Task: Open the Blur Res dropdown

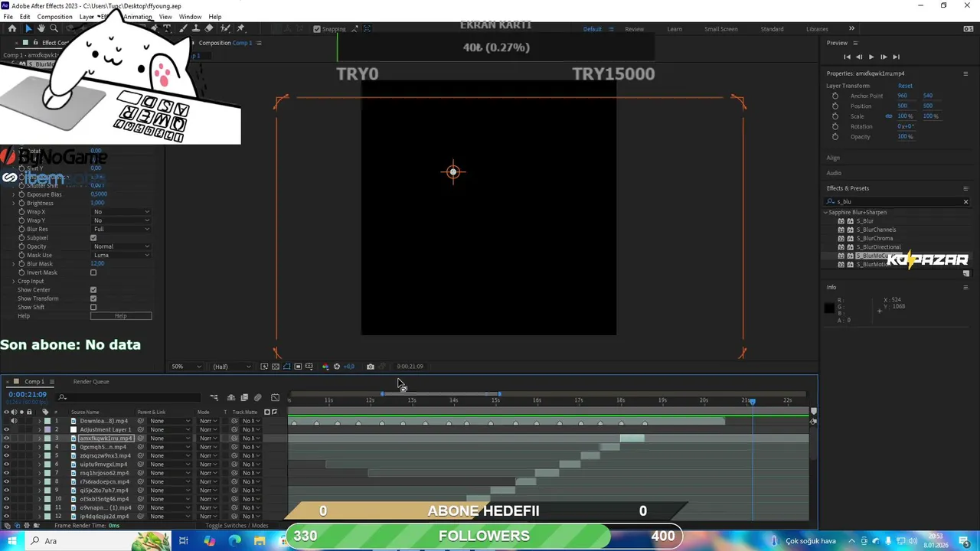Action: (122, 229)
